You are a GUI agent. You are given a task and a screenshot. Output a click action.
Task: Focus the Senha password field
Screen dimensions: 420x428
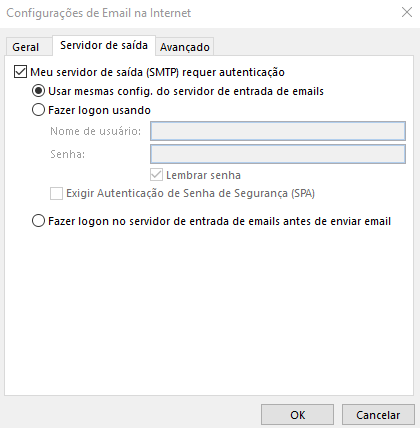[278, 154]
